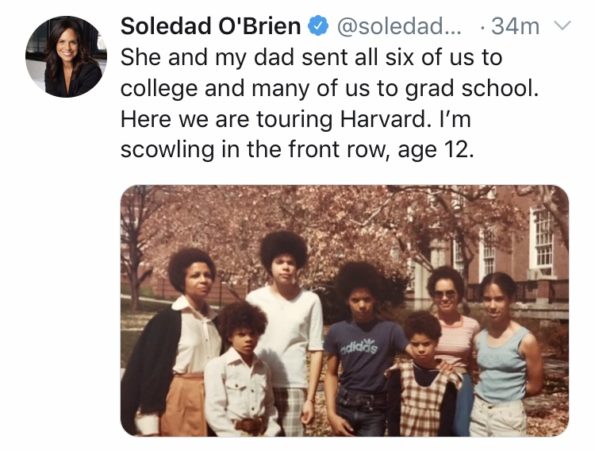Tap the blue verified badge

(x=318, y=27)
